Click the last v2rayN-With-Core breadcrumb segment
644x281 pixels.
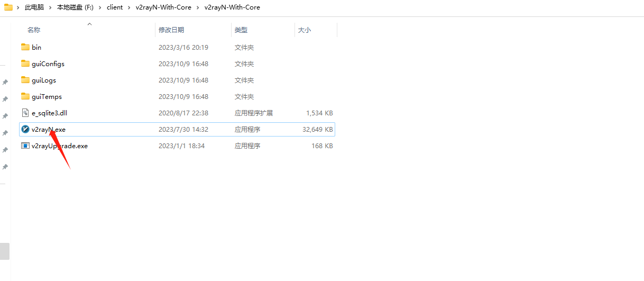coord(232,7)
